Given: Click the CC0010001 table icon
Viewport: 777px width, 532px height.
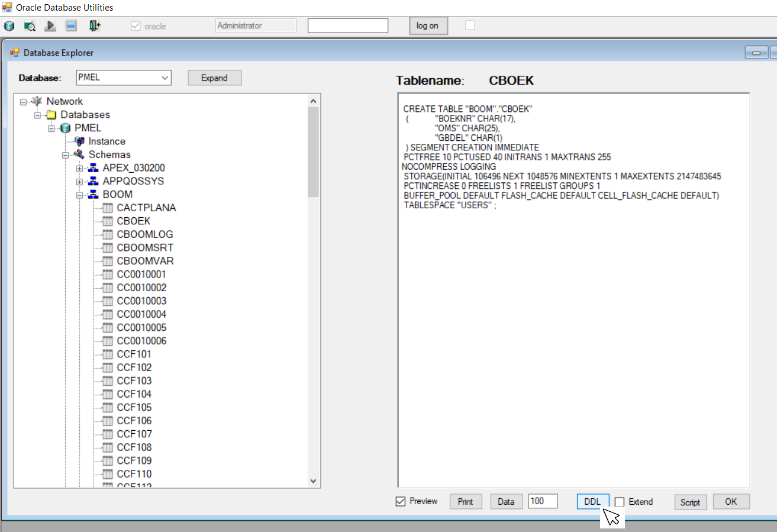Looking at the screenshot, I should 108,274.
